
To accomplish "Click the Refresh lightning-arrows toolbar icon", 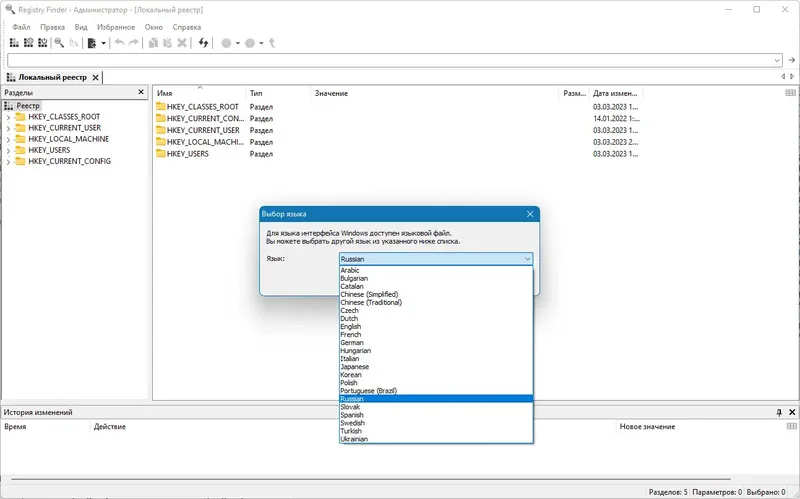I will [x=204, y=43].
